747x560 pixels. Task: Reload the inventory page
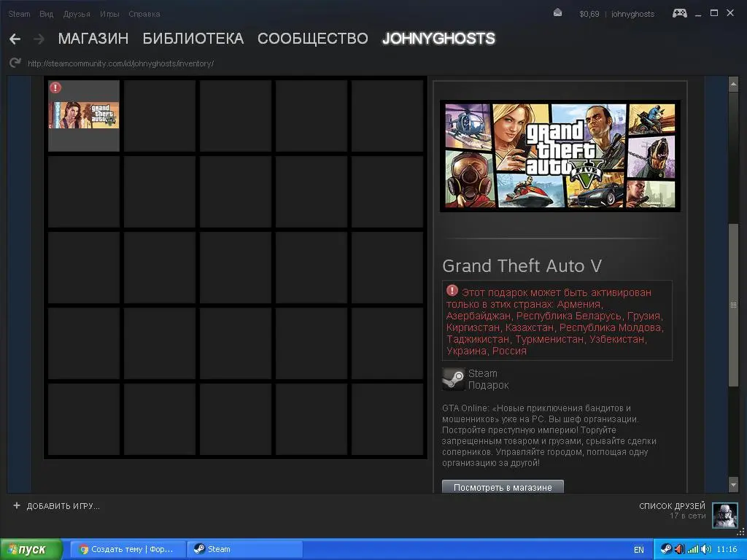coord(15,63)
